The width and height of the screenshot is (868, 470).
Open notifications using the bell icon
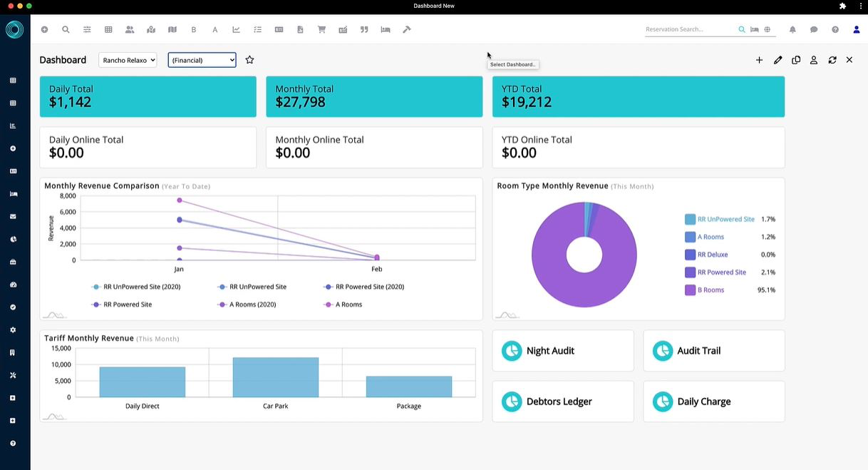coord(792,29)
